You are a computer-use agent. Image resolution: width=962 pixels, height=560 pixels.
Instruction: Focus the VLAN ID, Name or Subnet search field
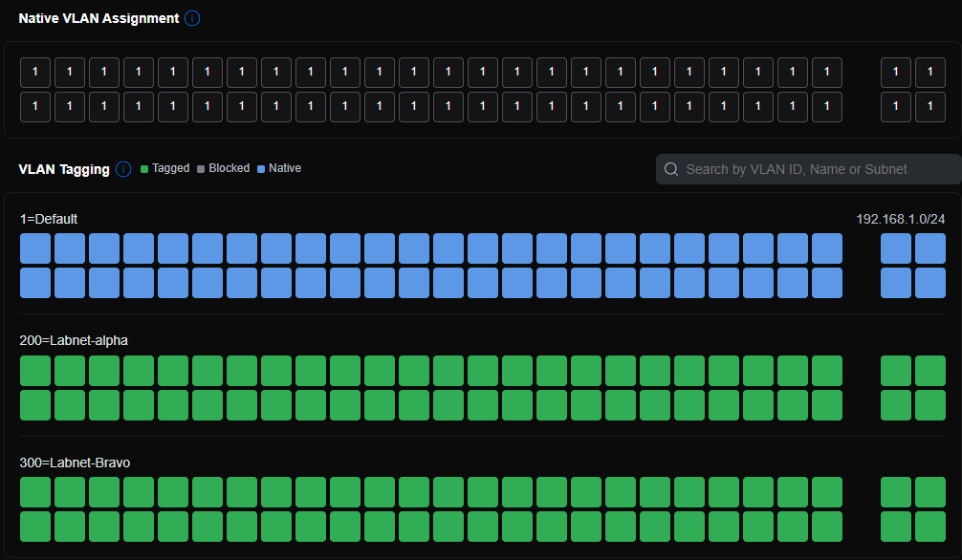[x=813, y=169]
